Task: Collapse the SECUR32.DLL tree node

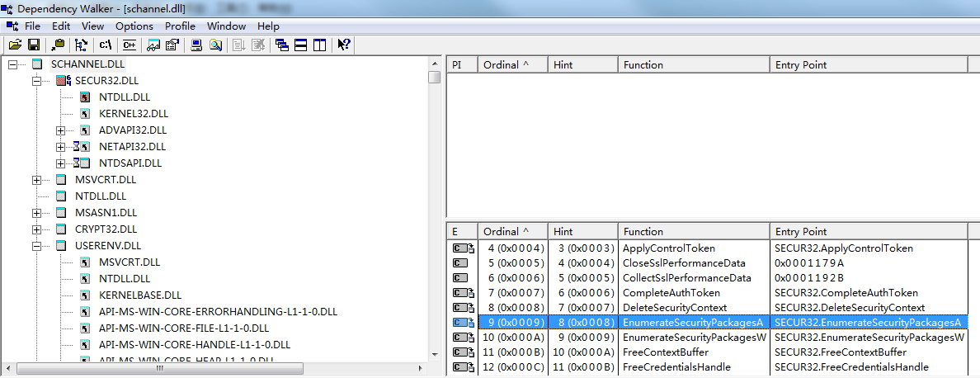Action: tap(36, 81)
